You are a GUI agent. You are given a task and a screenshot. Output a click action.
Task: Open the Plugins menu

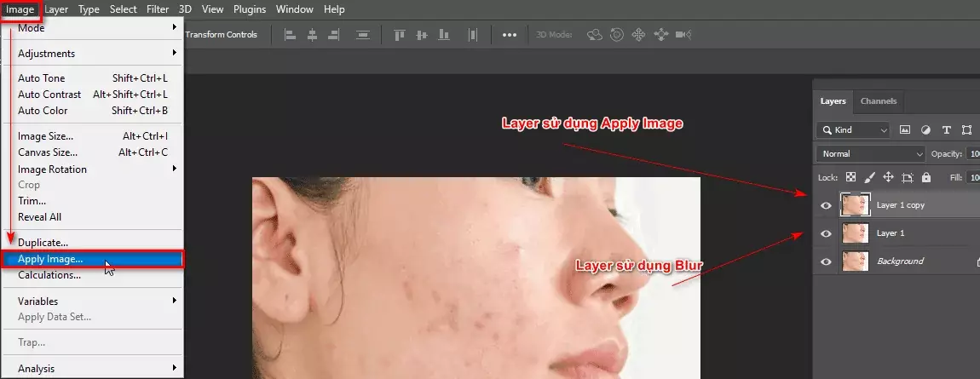[250, 9]
